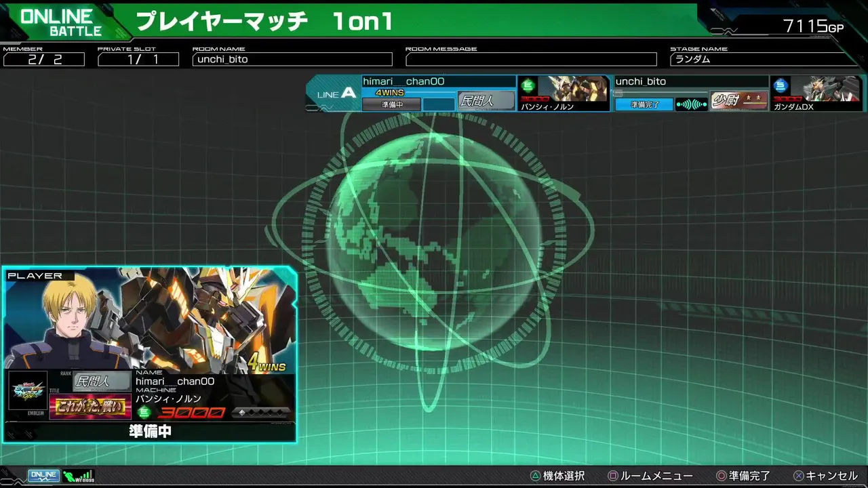Open ルームメニュー from the bottom bar

click(x=656, y=476)
